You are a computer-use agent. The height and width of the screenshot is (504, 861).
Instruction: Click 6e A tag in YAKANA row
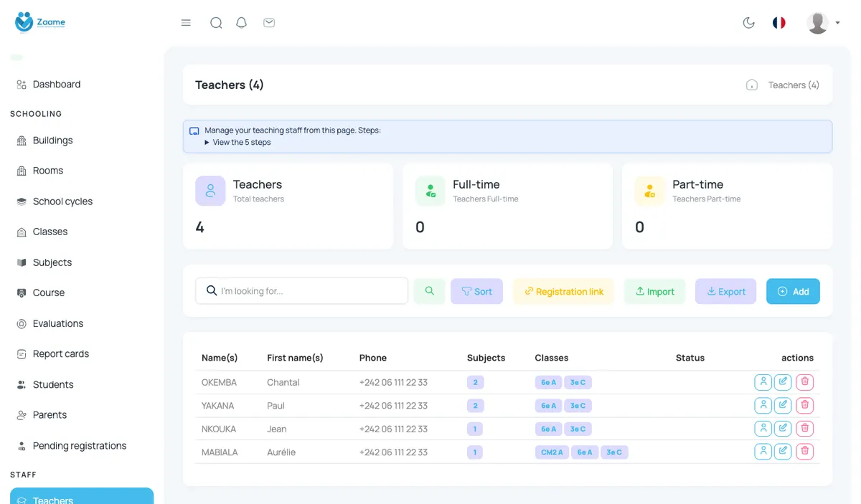[x=548, y=405]
